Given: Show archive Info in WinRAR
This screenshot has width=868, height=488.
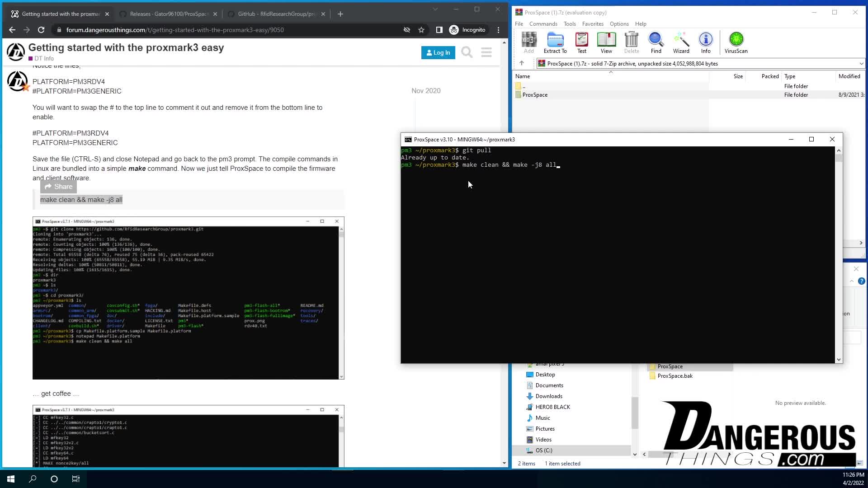Looking at the screenshot, I should (706, 42).
